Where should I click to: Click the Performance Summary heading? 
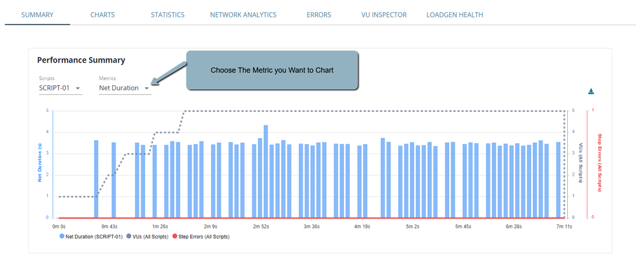tap(81, 60)
